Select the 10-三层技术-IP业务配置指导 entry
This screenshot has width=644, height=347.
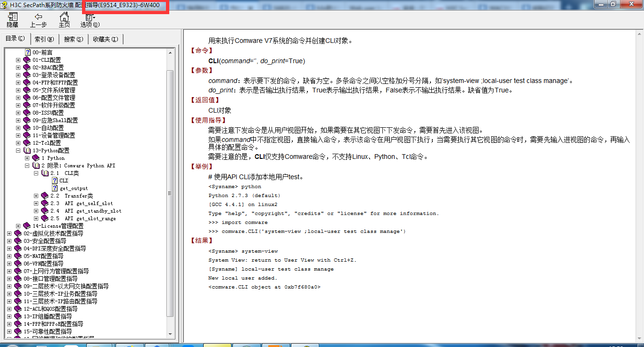click(x=61, y=294)
